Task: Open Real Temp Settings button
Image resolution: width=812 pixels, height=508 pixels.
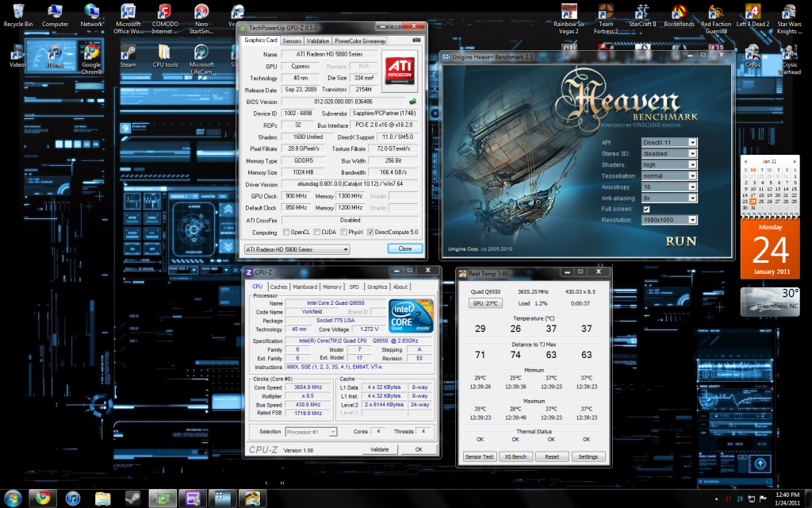Action: pos(588,456)
